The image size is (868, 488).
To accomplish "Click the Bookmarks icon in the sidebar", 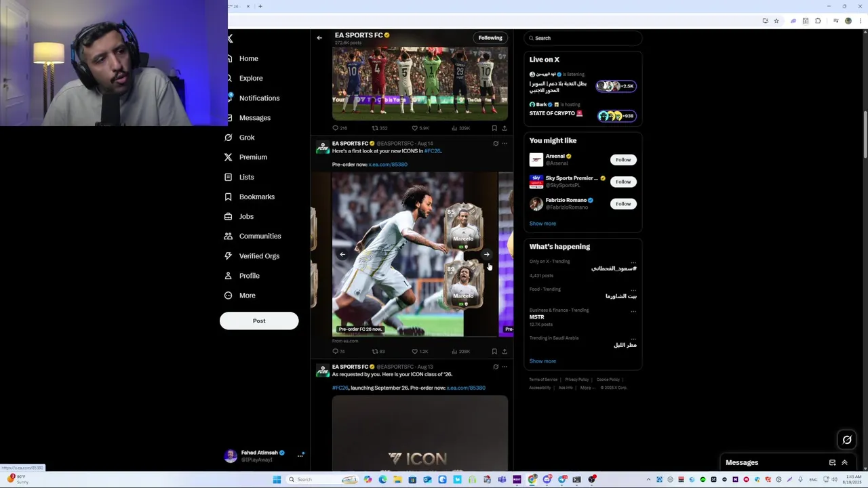I will 229,197.
